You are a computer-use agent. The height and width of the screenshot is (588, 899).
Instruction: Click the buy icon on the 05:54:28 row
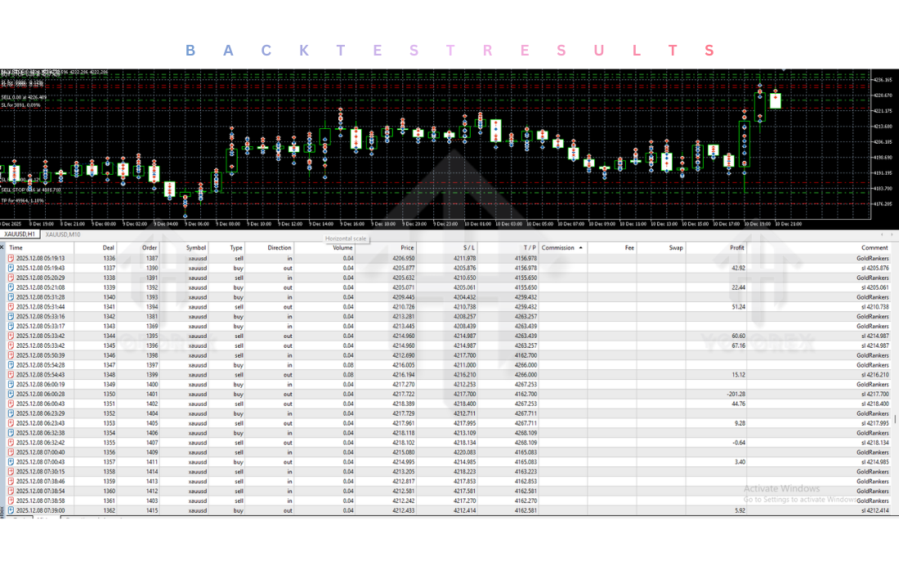point(11,365)
